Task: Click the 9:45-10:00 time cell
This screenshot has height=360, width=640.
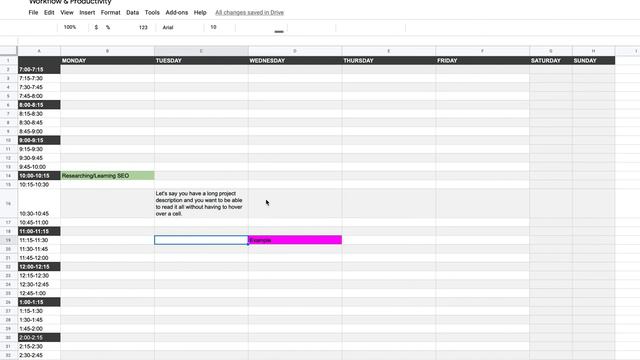Action: 39,167
